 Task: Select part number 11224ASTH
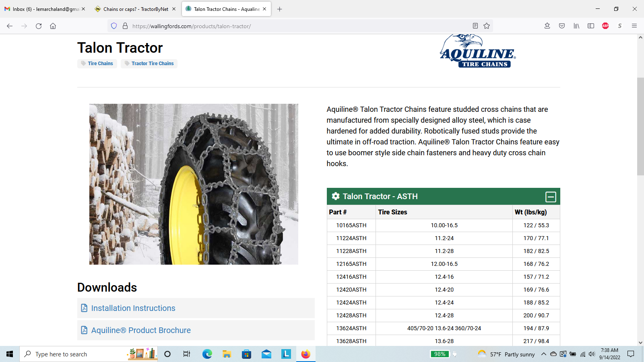click(x=351, y=238)
